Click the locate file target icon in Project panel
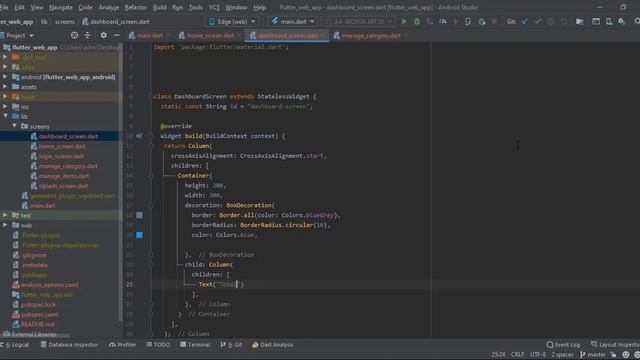Viewport: 640px width, 360px height. point(74,36)
